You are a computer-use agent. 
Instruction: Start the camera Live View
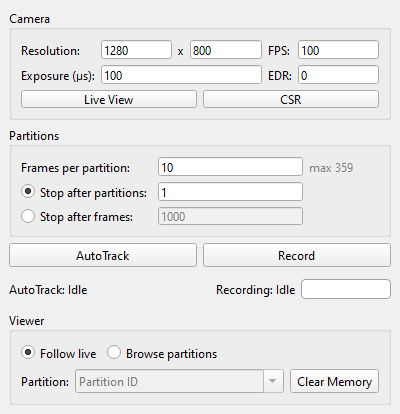pyautogui.click(x=109, y=99)
